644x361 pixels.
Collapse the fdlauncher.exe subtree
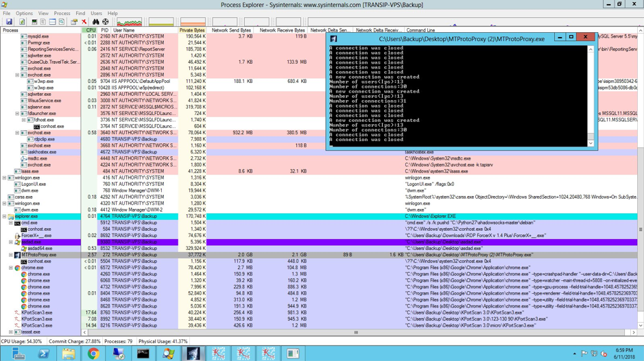click(x=17, y=113)
